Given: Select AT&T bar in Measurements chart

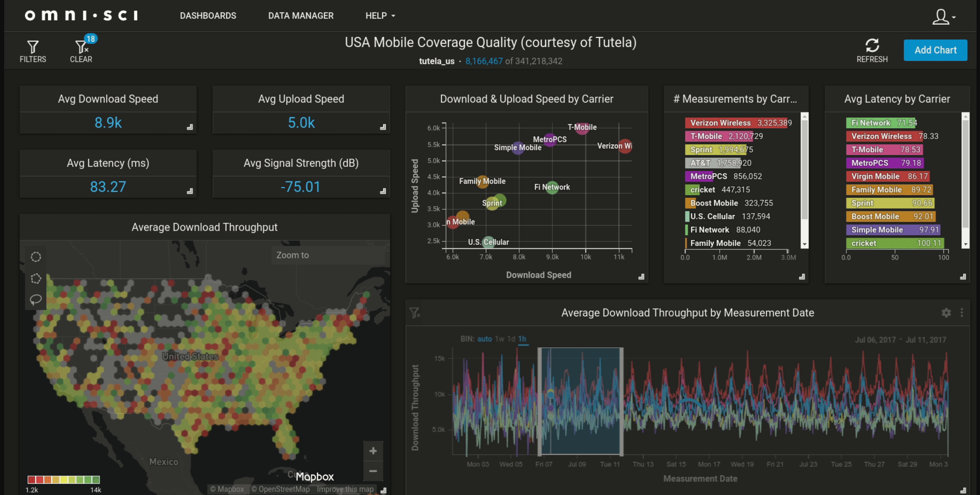Looking at the screenshot, I should click(x=712, y=163).
